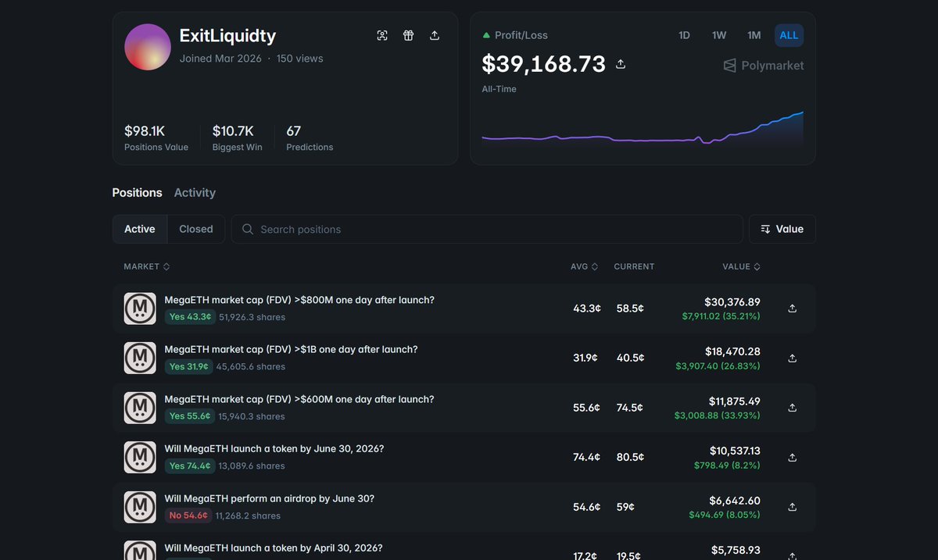
Task: Click the 40.5¢ current price
Action: (x=630, y=358)
